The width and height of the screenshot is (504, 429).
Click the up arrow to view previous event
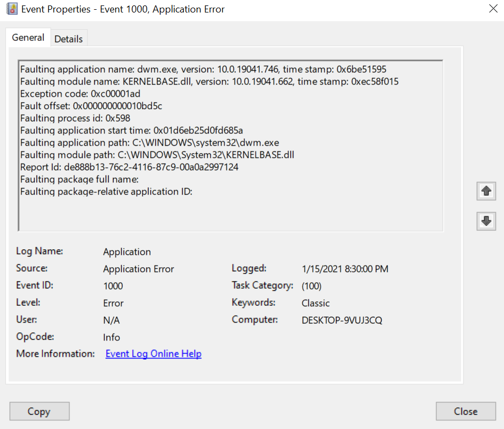point(486,191)
